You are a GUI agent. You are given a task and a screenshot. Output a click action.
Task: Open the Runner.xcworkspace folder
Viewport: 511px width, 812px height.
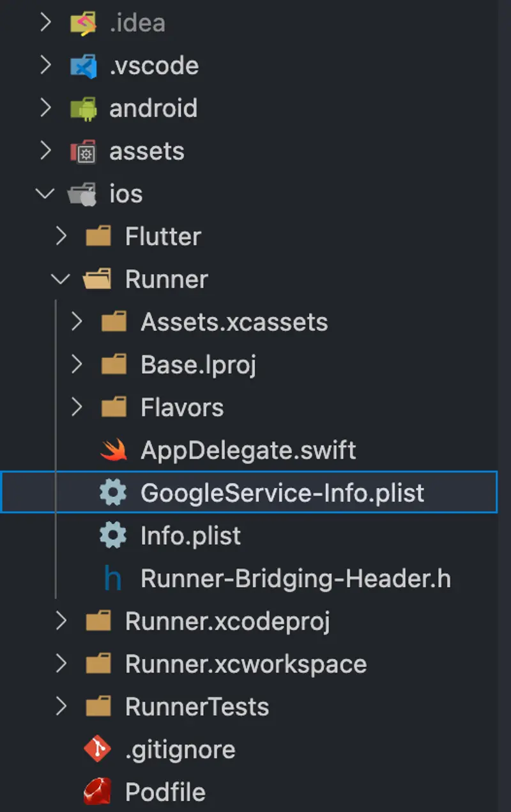(245, 664)
